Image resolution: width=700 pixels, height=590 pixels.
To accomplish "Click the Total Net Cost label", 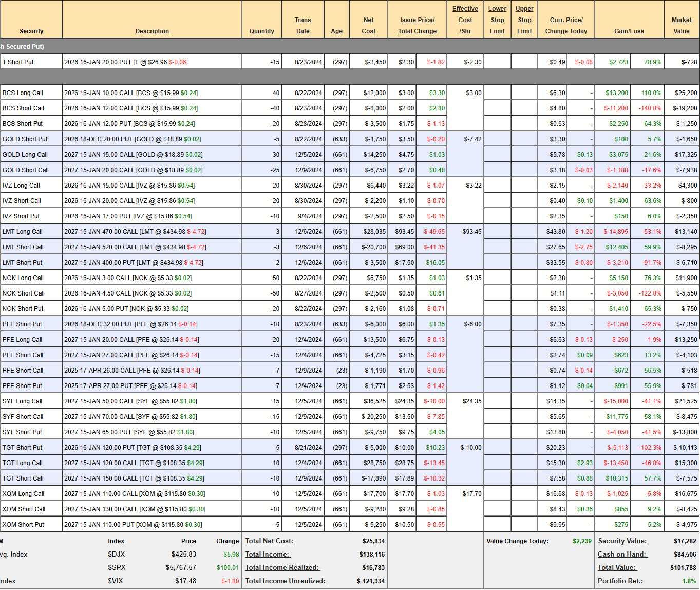I will pos(270,541).
